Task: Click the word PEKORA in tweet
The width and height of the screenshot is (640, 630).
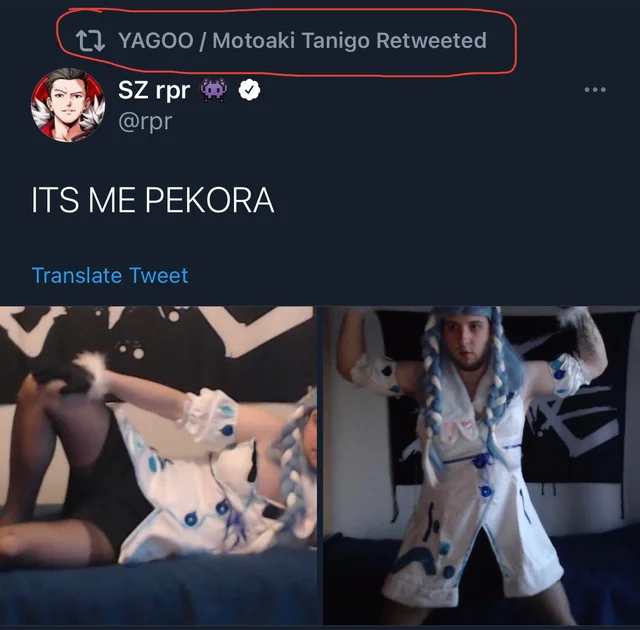Action: [209, 200]
